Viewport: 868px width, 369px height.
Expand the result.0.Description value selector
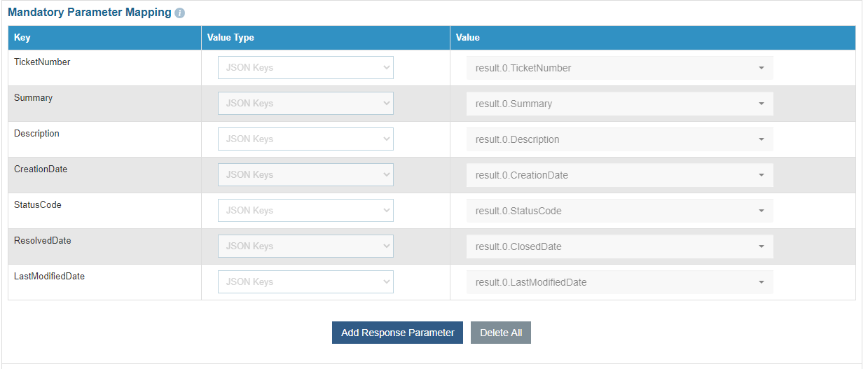click(619, 139)
